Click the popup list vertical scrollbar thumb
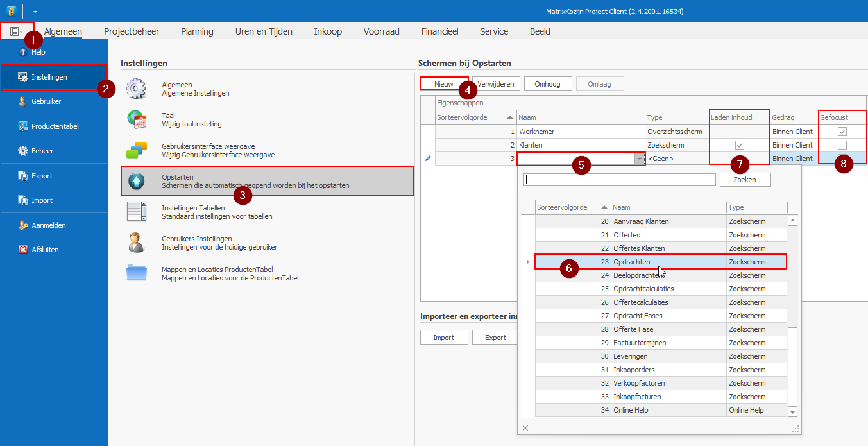868x446 pixels. coord(792,366)
